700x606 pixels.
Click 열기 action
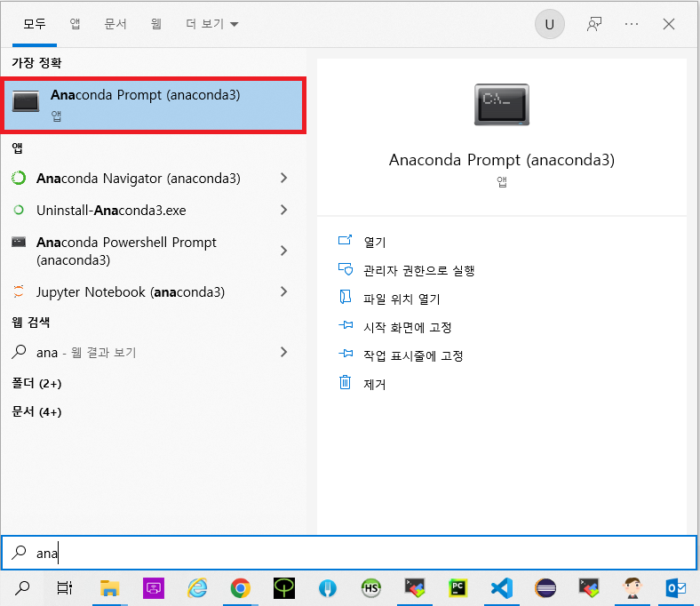[x=362, y=242]
